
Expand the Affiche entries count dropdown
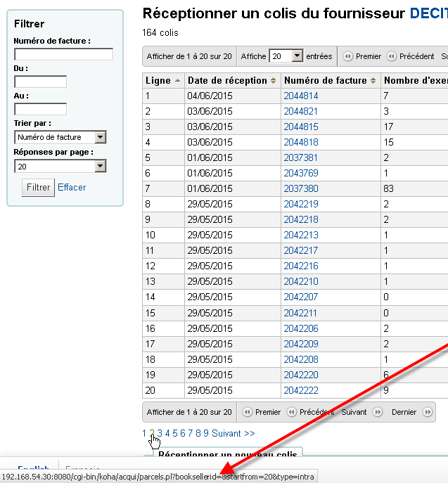tap(286, 56)
